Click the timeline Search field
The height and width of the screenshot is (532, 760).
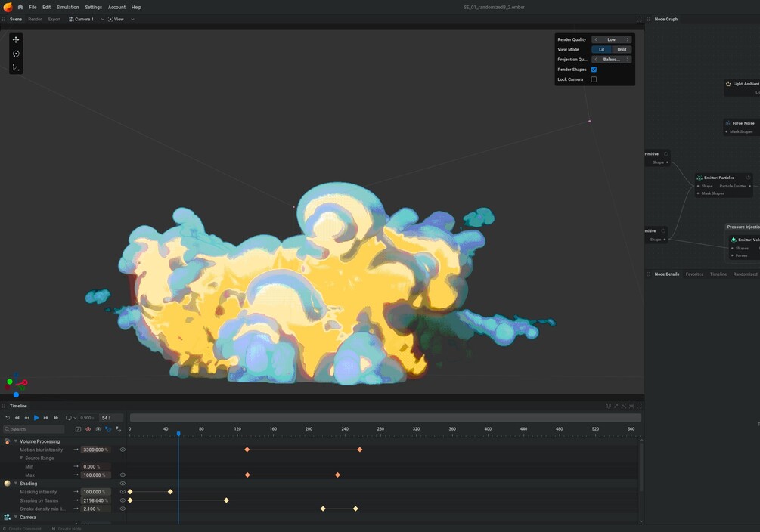click(34, 429)
